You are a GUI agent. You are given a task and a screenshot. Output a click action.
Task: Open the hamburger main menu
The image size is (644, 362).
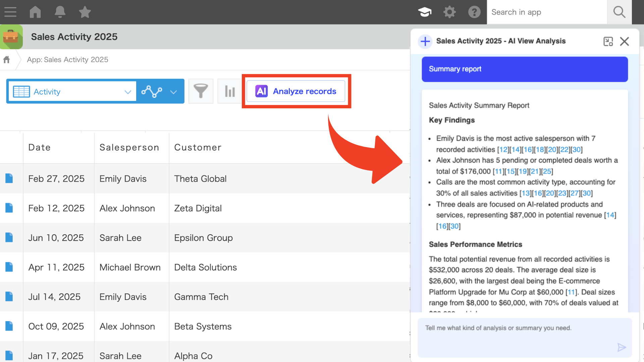tap(10, 12)
